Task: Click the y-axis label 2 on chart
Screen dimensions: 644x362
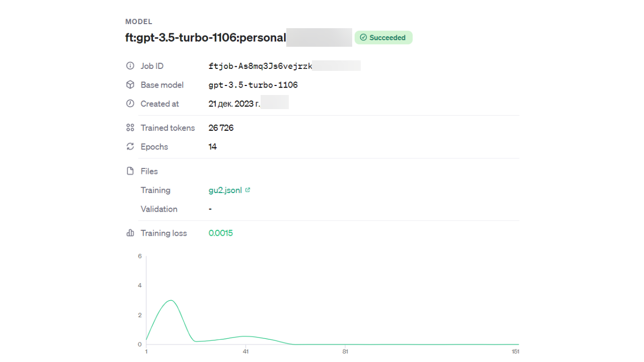Action: 140,315
